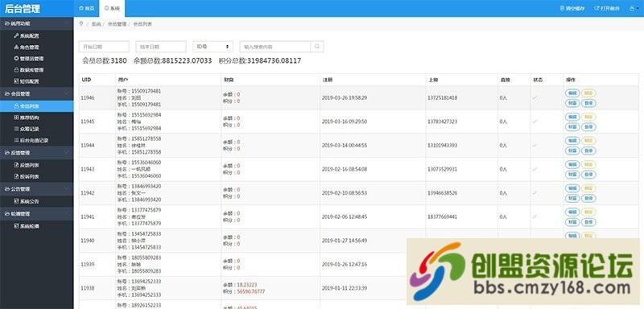Click registration date 2019-01-11 22:33:39
The width and height of the screenshot is (644, 309).
[345, 288]
